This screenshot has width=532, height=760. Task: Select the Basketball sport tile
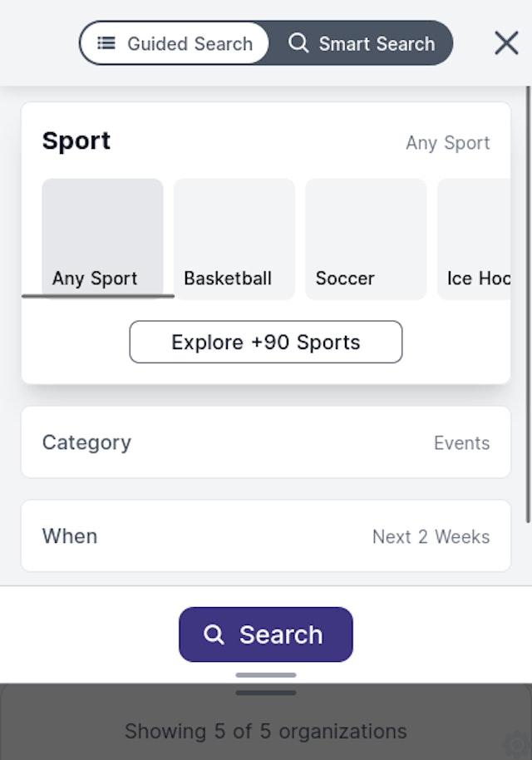click(x=234, y=239)
